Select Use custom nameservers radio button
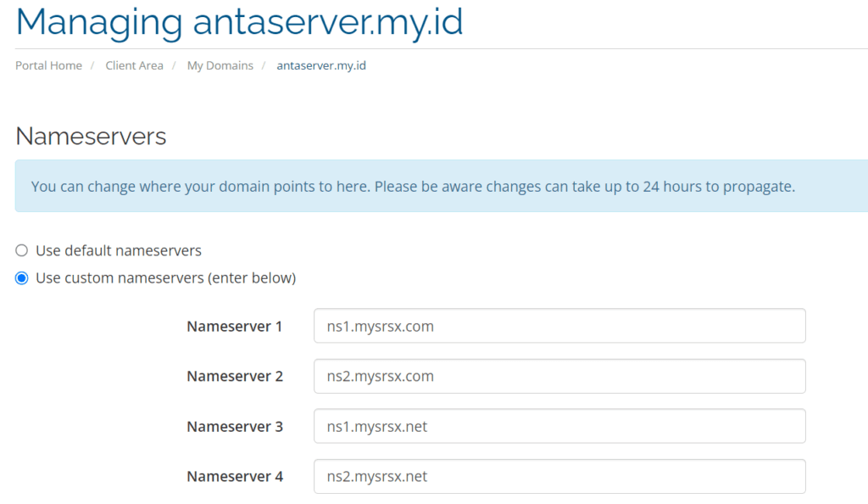 [21, 278]
